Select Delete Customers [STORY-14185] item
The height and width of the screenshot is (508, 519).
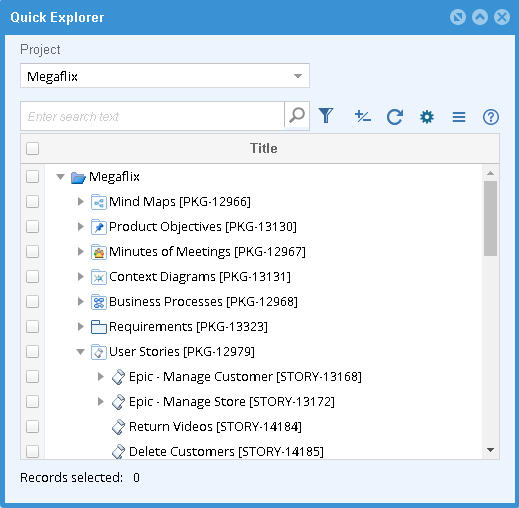click(226, 452)
